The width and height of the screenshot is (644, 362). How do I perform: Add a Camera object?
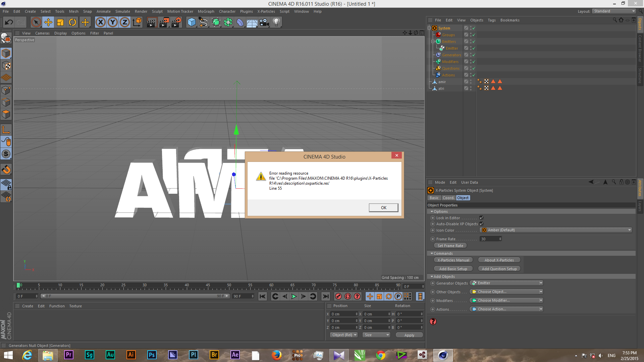pyautogui.click(x=264, y=22)
